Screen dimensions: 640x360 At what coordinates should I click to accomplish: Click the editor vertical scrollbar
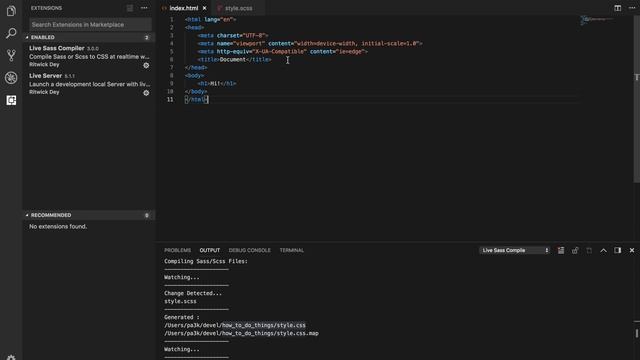click(x=636, y=98)
